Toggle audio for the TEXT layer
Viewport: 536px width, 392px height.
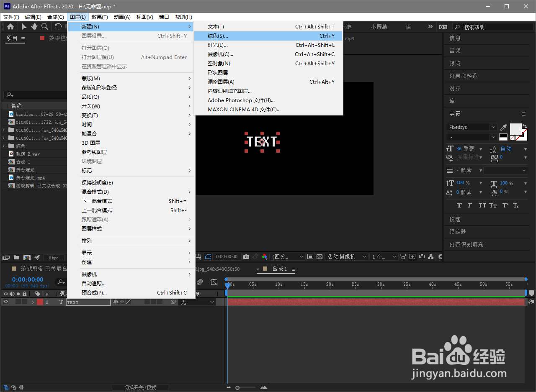pos(12,302)
